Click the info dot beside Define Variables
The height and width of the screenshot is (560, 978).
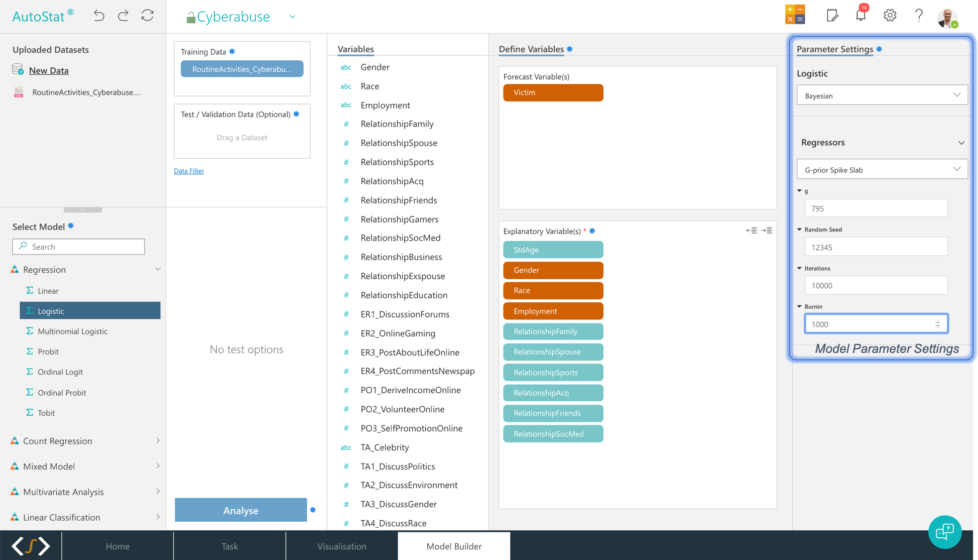click(570, 49)
